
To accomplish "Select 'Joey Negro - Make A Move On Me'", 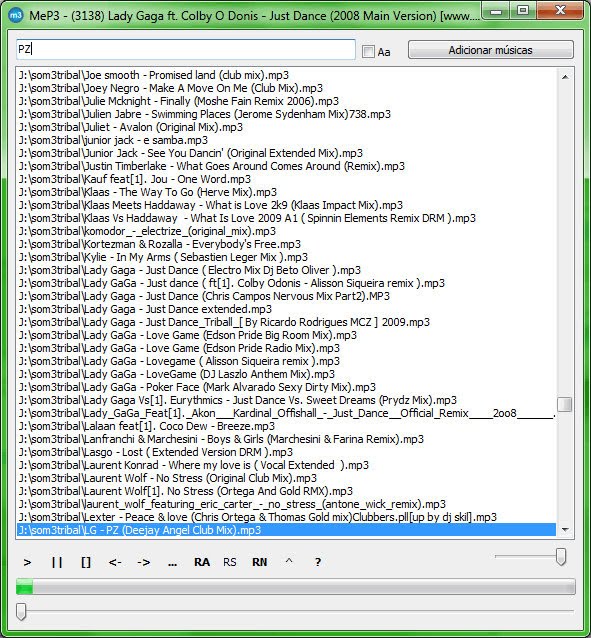I will [x=287, y=88].
